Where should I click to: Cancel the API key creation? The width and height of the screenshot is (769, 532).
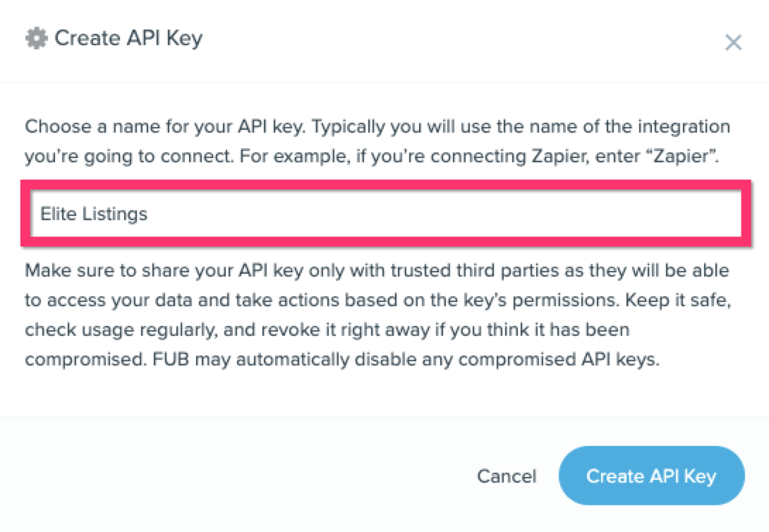point(507,476)
